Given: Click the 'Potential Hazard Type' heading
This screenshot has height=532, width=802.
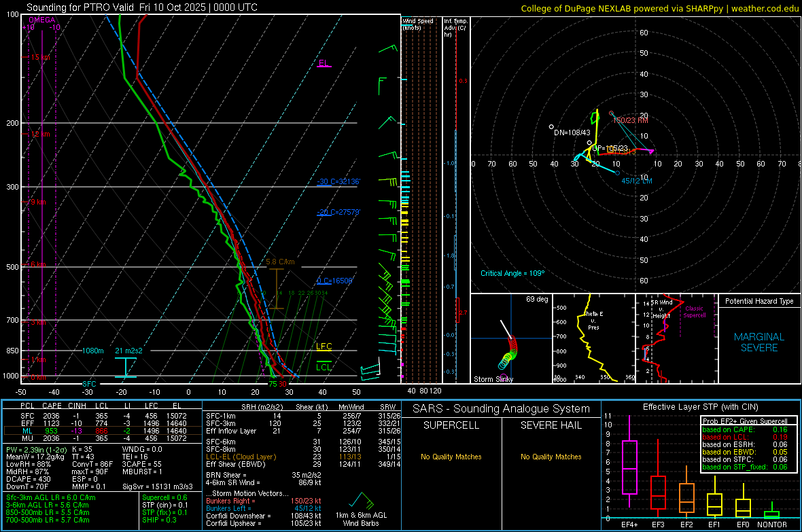Looking at the screenshot, I should tap(759, 301).
